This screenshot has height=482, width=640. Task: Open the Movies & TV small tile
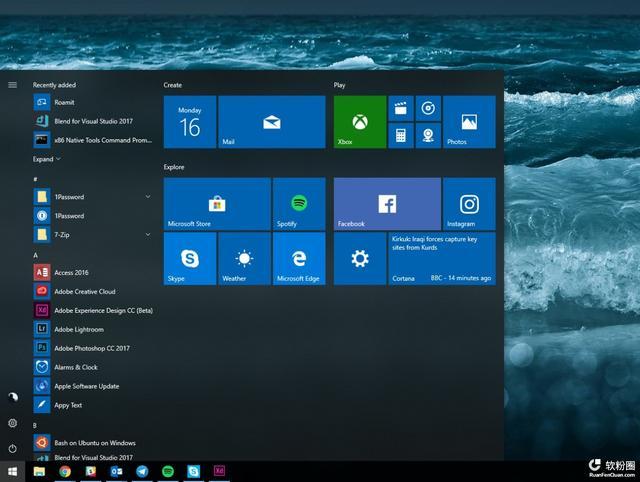pos(401,108)
